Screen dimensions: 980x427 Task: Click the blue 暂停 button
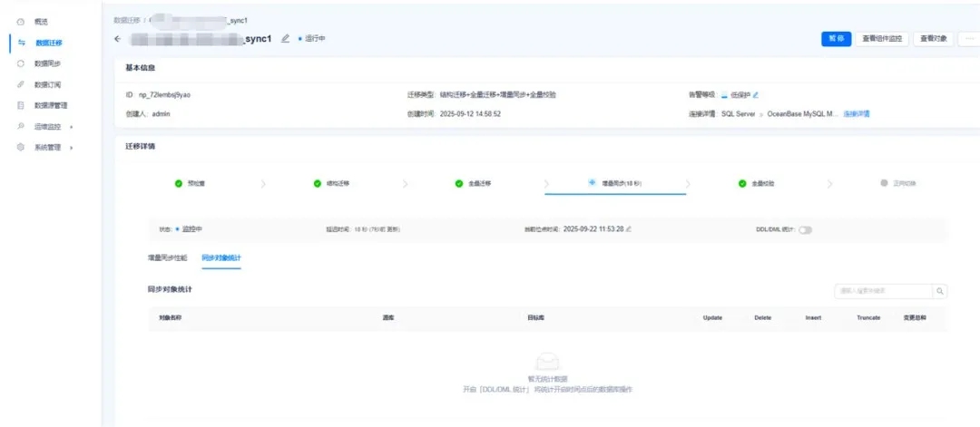tap(836, 39)
